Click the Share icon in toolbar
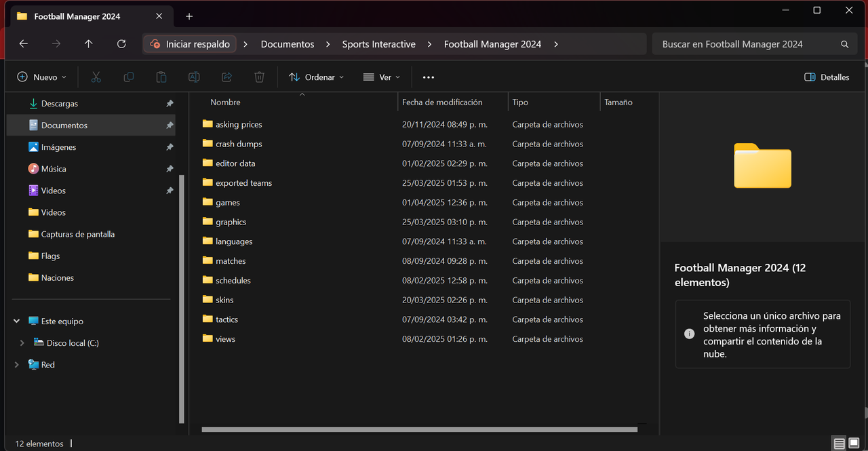The image size is (868, 451). point(226,77)
